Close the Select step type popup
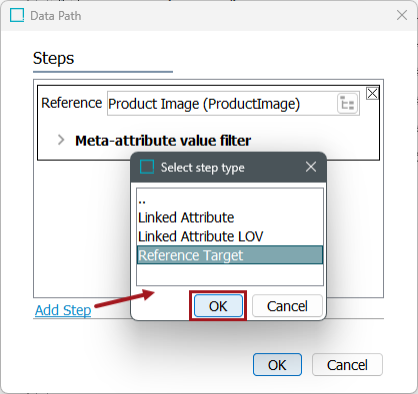This screenshot has width=418, height=394. (311, 167)
